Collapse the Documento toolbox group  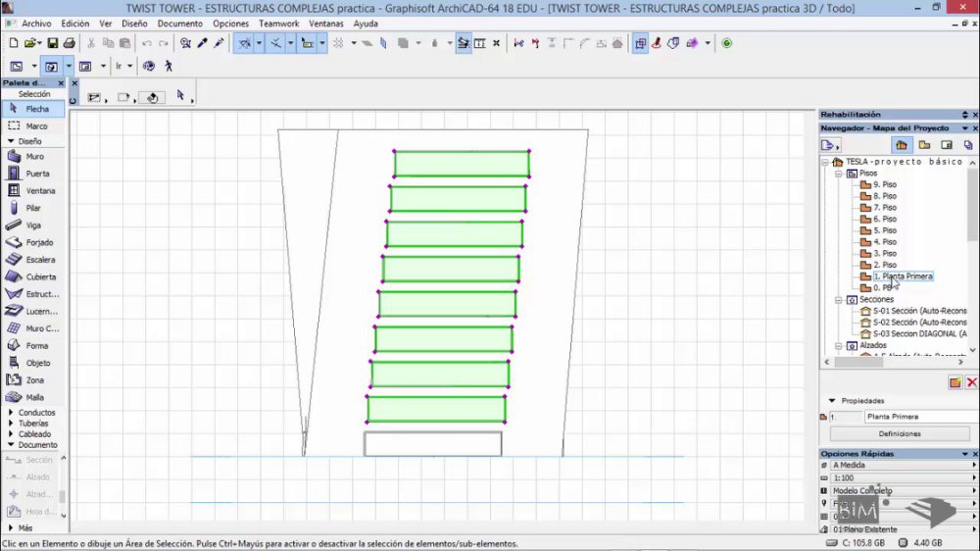(11, 445)
